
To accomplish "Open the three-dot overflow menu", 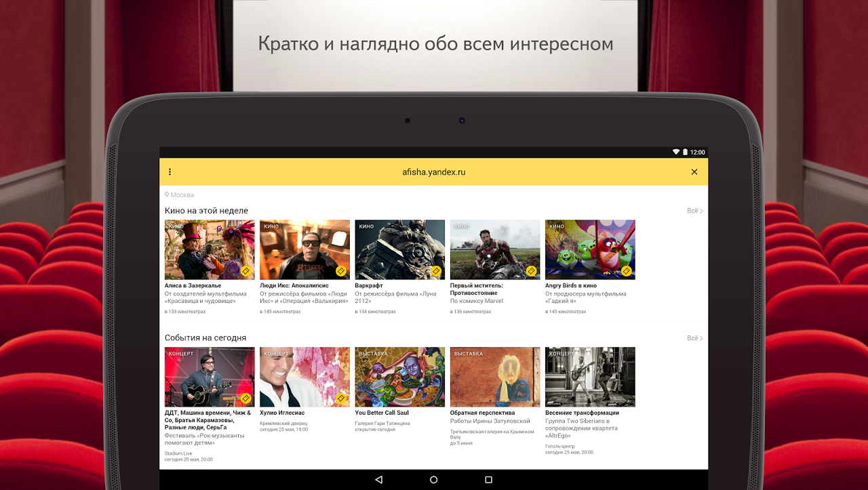I will click(x=170, y=172).
